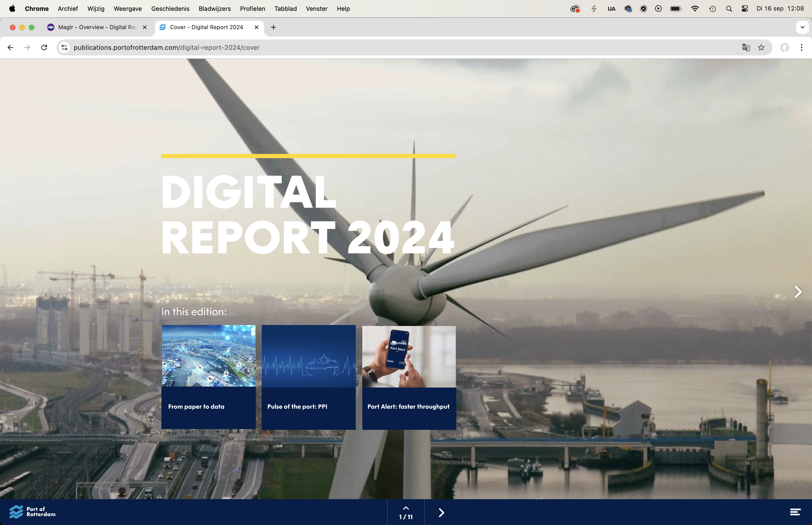Expand the 1 / 11 page overview

click(x=406, y=512)
